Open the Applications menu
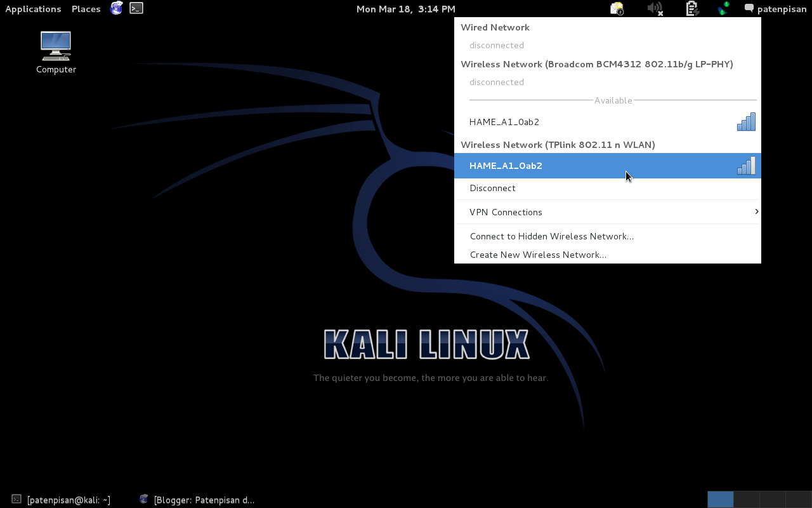 pos(33,9)
